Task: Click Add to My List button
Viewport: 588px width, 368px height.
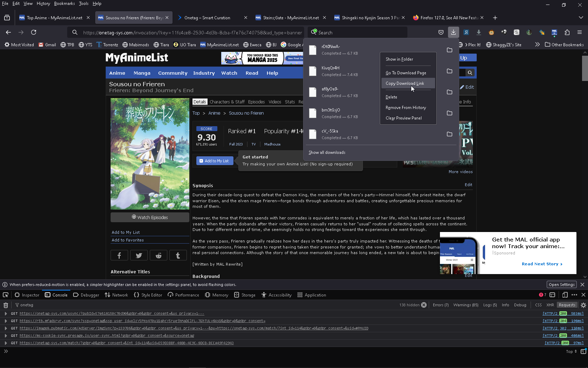Action: pyautogui.click(x=214, y=161)
